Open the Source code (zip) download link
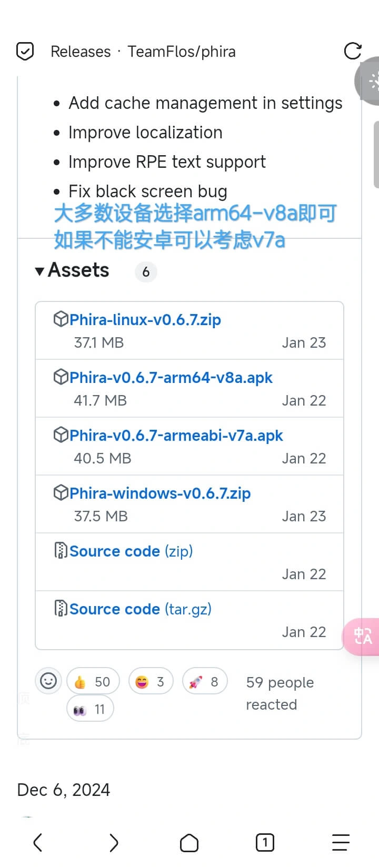Screen dimensions: 379x868 115,551
